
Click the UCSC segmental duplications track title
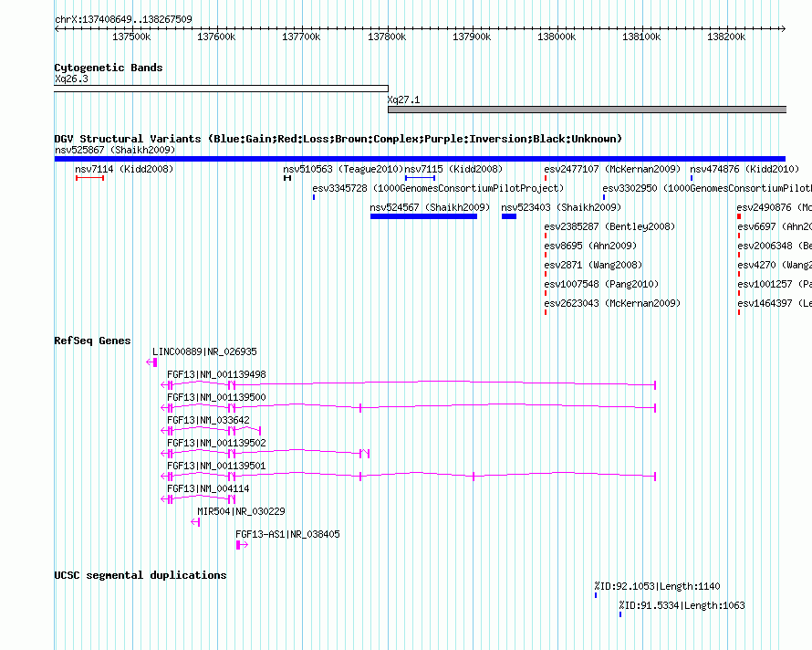141,575
